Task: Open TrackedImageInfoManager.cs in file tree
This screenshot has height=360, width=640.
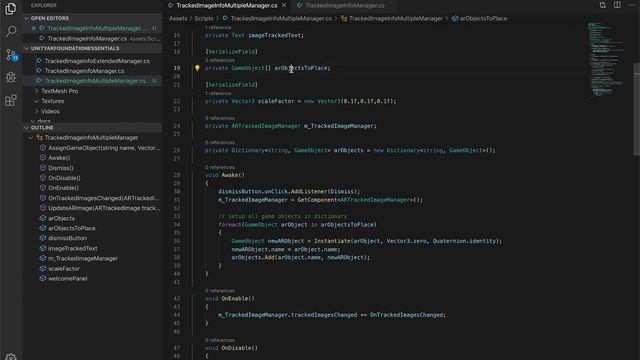Action: click(x=84, y=71)
